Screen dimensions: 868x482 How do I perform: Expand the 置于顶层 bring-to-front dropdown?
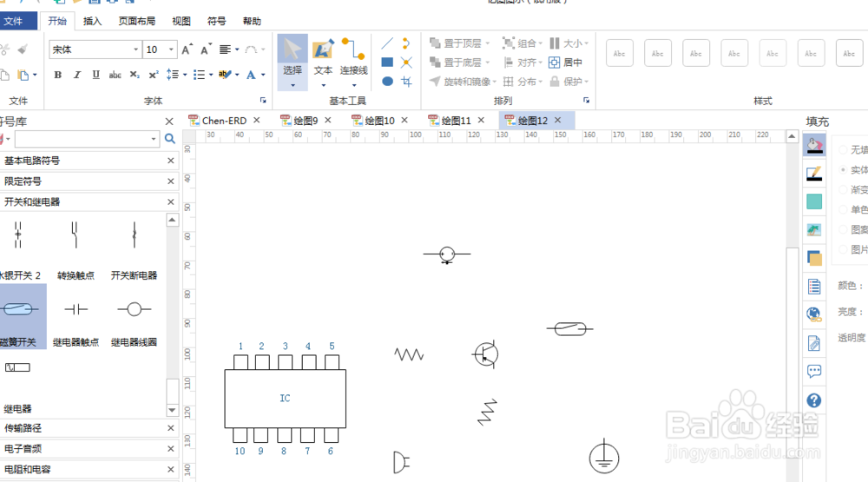(x=488, y=43)
